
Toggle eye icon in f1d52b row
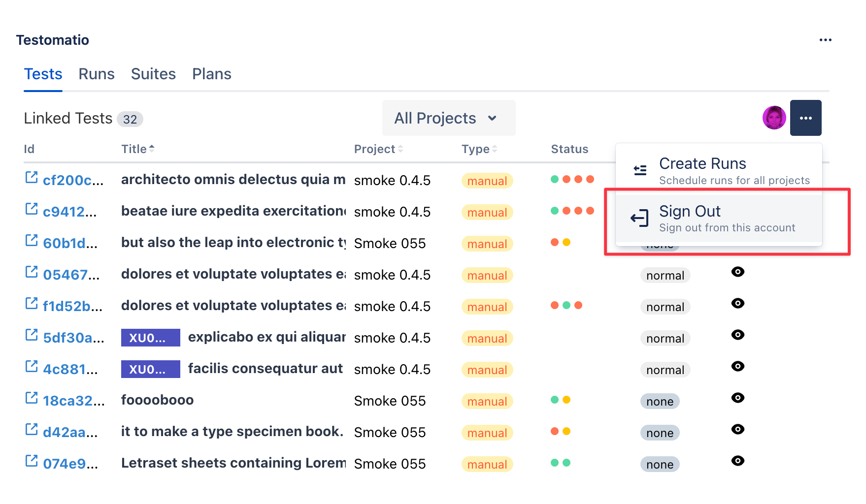[737, 303]
